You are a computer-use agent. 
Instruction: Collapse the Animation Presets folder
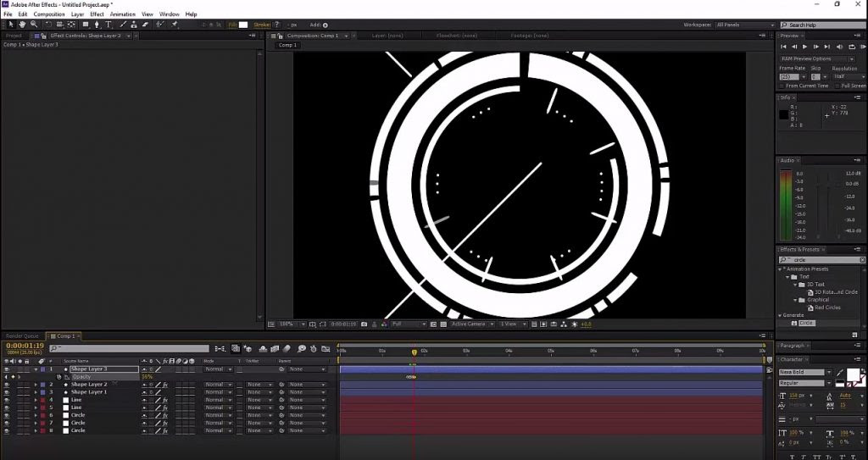click(781, 269)
